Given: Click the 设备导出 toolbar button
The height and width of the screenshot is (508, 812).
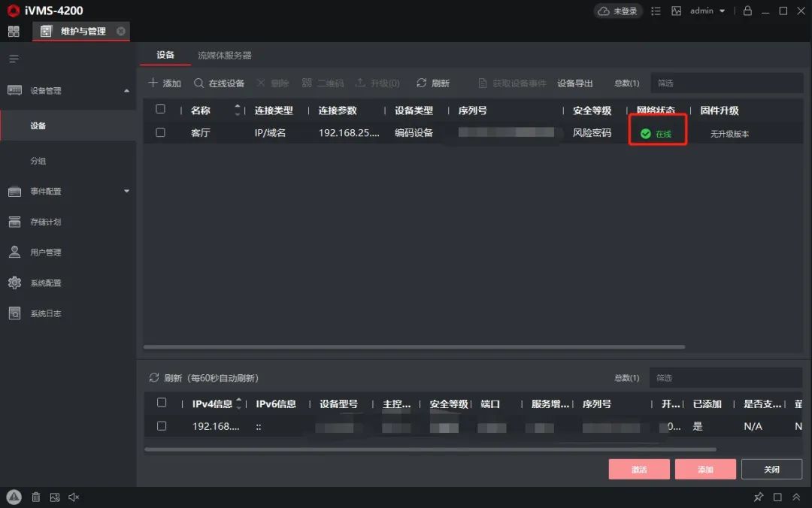Looking at the screenshot, I should [575, 83].
